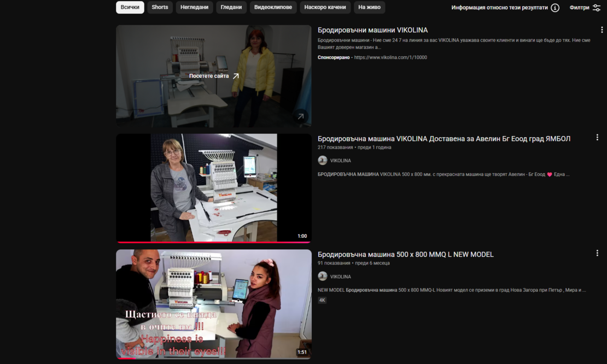607x364 pixels.
Task: Open the VIKOLINA channel name under the NEW MODEL video
Action: (340, 277)
